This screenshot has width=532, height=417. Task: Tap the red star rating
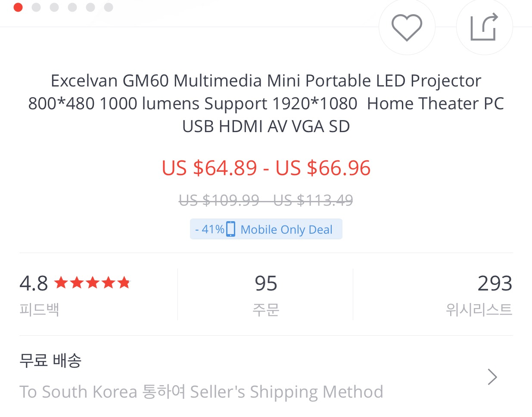tap(92, 283)
